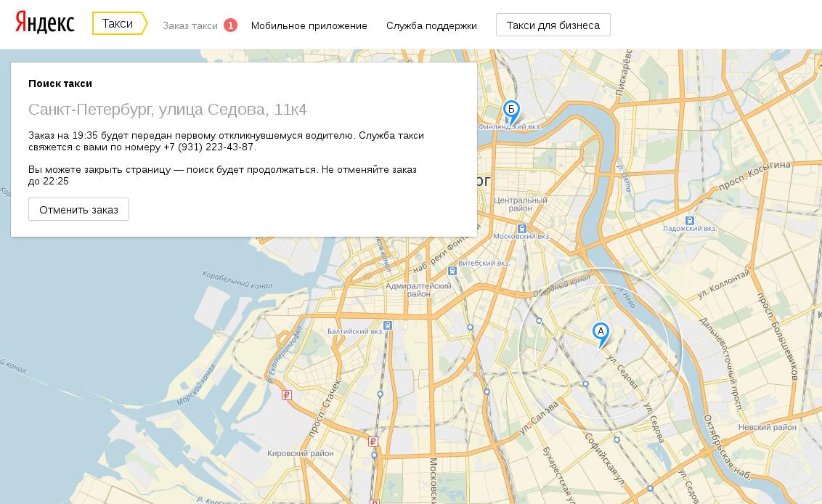Open Служба поддержки link
822x504 pixels.
click(431, 25)
